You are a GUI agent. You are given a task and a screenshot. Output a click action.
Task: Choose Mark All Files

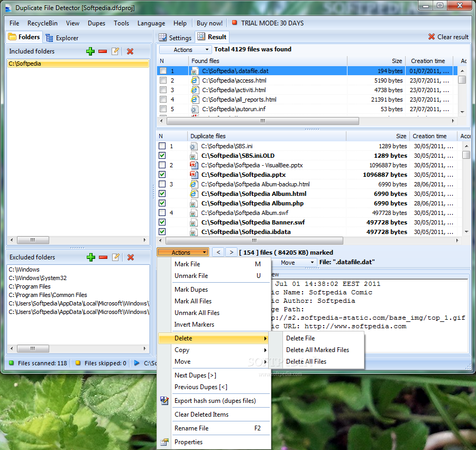(193, 301)
